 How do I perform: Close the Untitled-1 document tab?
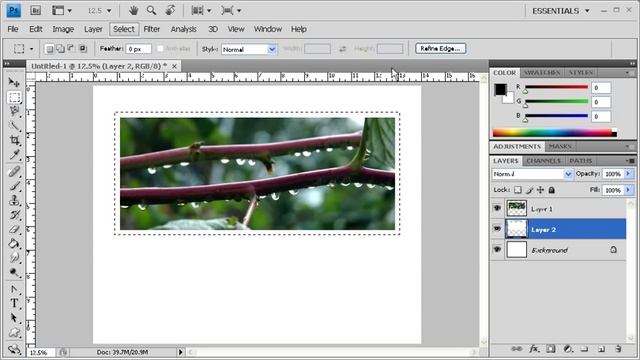[x=174, y=66]
